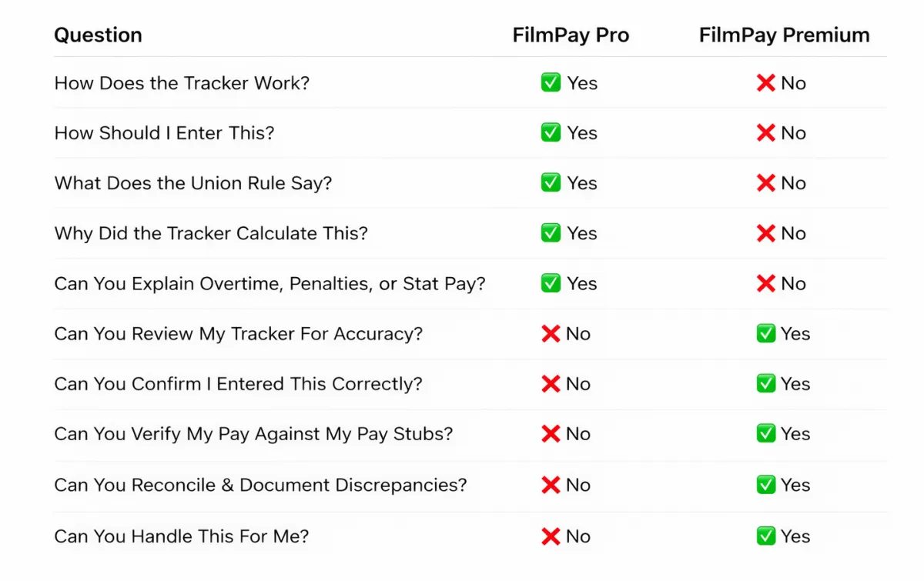Click red X for Why Did the Tracker Calculate This

tap(765, 233)
